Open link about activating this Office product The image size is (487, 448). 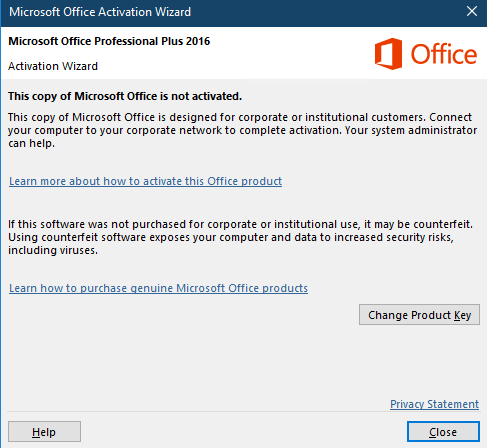[145, 181]
